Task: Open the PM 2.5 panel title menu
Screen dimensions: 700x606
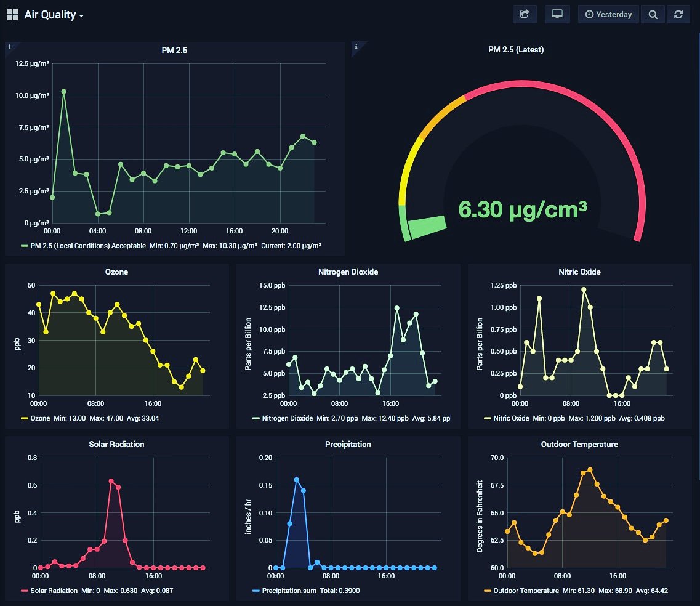Action: click(174, 50)
